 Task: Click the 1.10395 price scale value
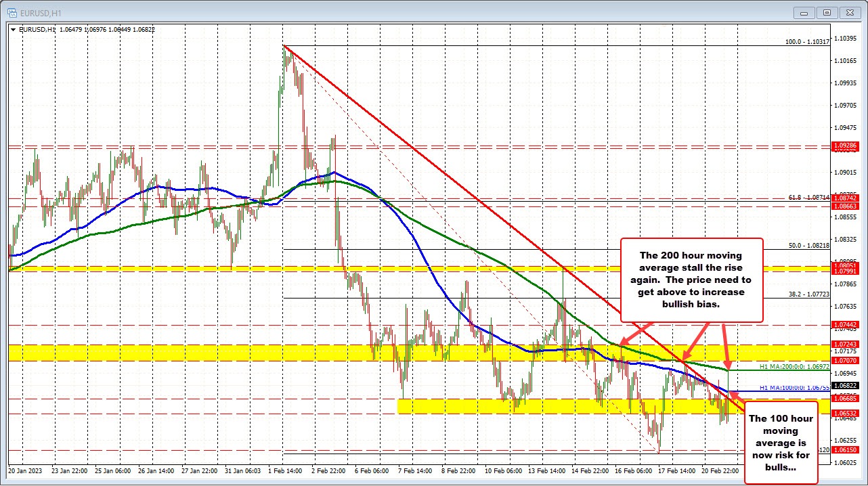[x=846, y=39]
